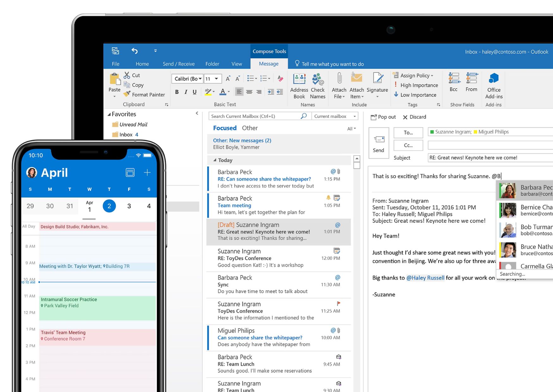Click the Paste clipboard icon

click(115, 79)
